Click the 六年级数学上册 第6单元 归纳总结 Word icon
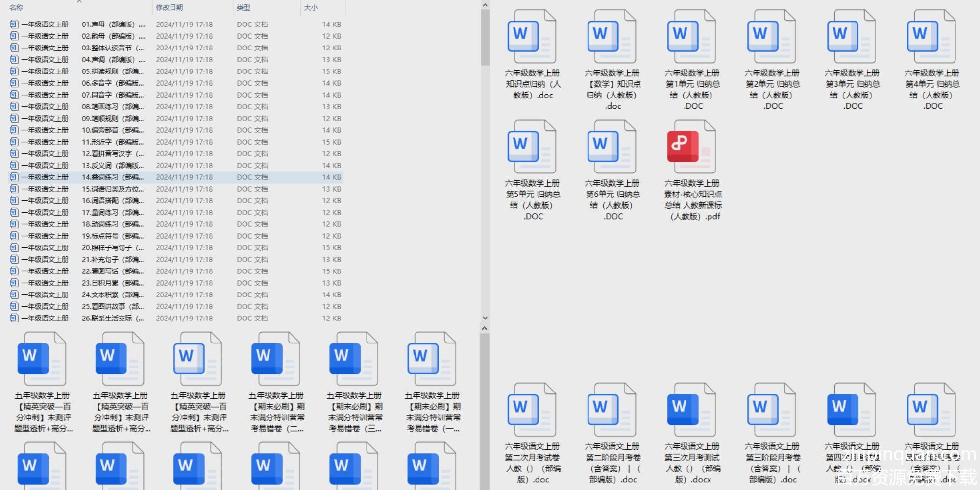The height and width of the screenshot is (490, 980). tap(612, 147)
